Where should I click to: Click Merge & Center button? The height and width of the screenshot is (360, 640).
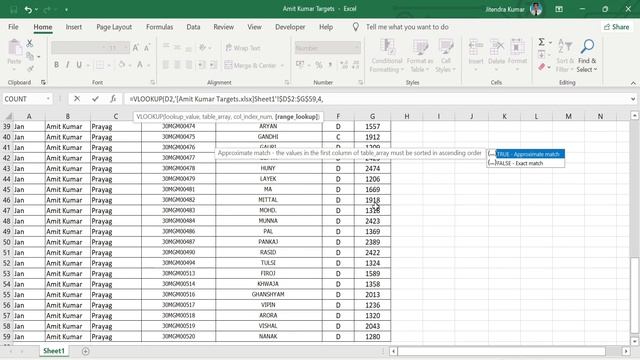(x=250, y=65)
